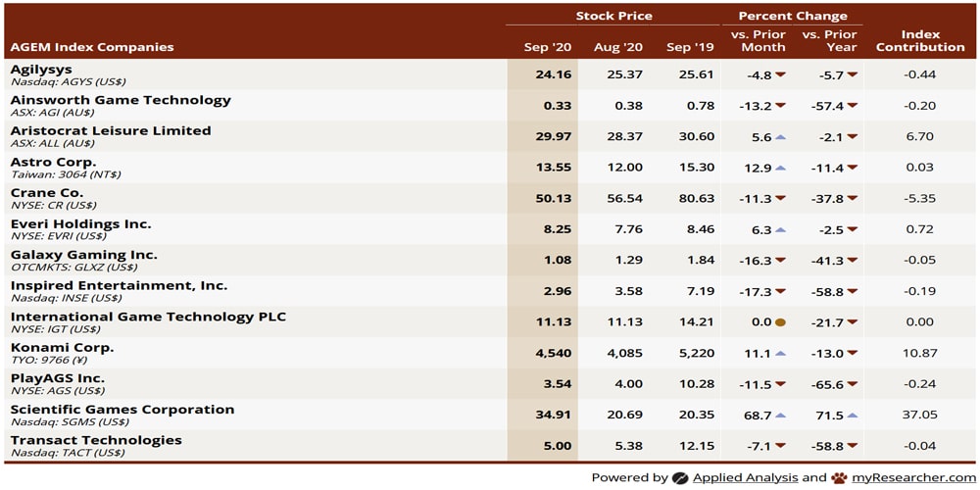Viewport: 980px width, 490px height.
Task: Select the Index Contribution column header
Action: click(921, 40)
